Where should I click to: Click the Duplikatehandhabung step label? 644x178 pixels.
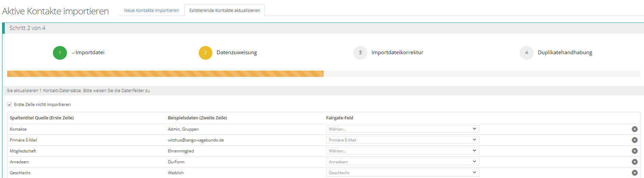pyautogui.click(x=565, y=53)
